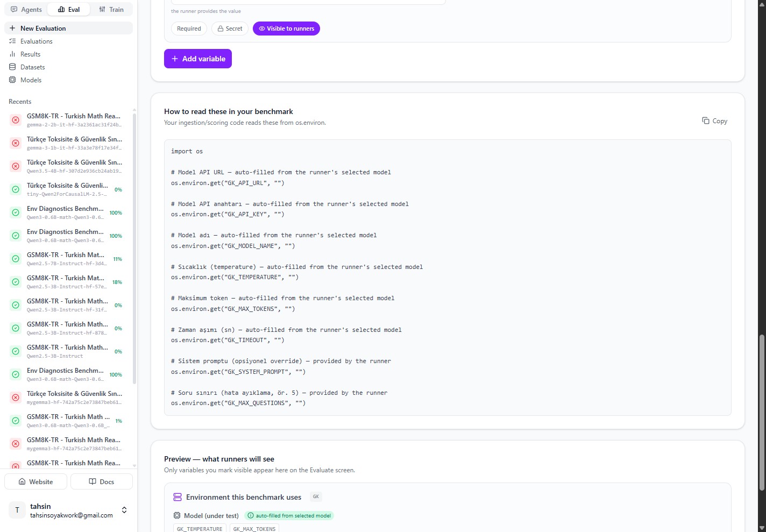
Task: Open the Datasets page
Action: point(68,67)
